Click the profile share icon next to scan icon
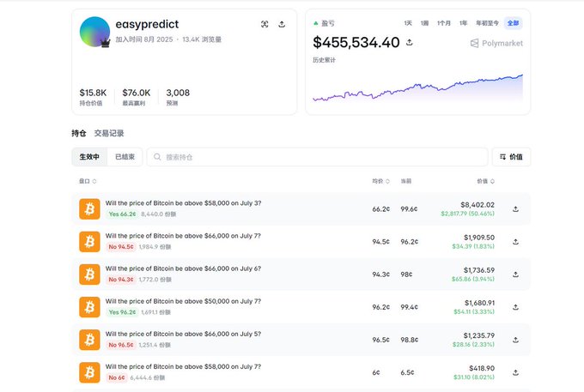Viewport: 584px width, 392px height. 282,24
